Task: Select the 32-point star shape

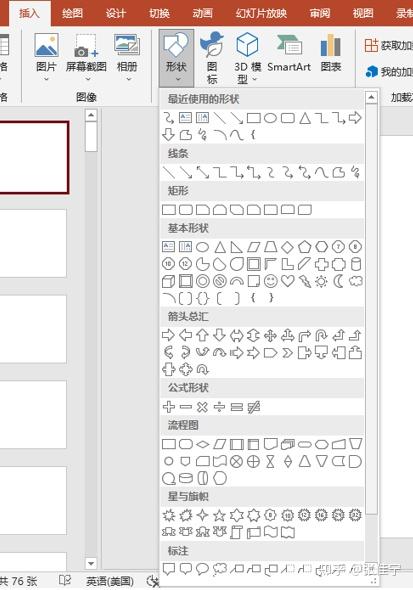Action: 355,515
